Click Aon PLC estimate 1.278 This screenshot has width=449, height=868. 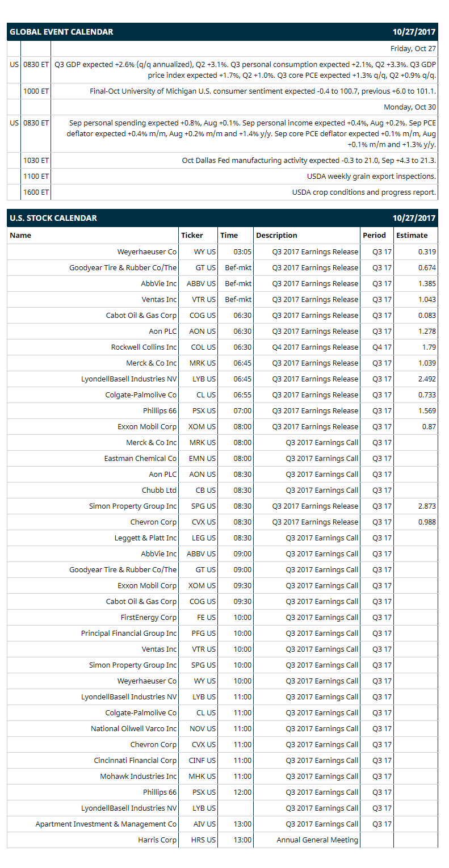click(427, 331)
